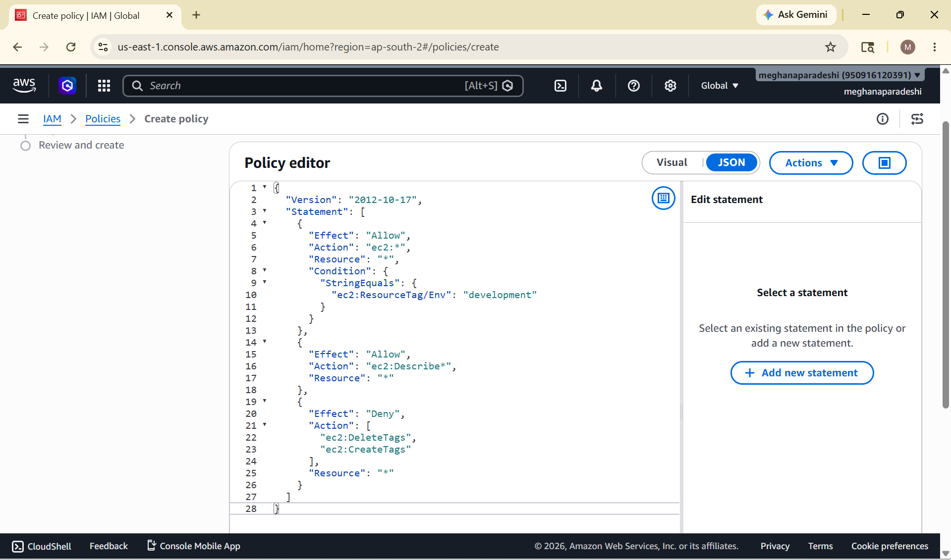Go to Policies breadcrumb link
The height and width of the screenshot is (560, 951).
coord(103,119)
